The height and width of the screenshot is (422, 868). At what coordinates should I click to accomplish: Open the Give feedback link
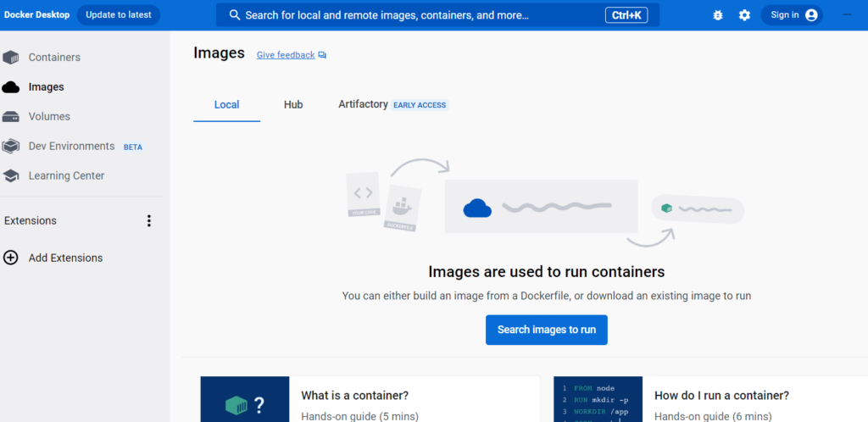click(286, 55)
